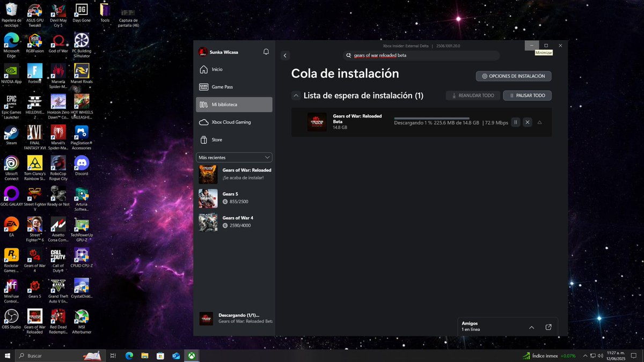Viewport: 644px width, 362px height.
Task: Open the Más recientes sort dropdown
Action: 234,157
